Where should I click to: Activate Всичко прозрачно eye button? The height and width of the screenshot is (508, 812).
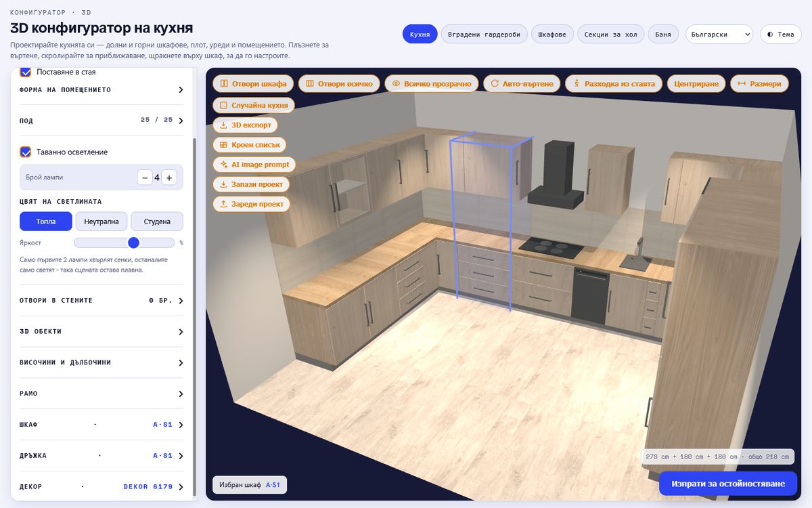tap(432, 83)
